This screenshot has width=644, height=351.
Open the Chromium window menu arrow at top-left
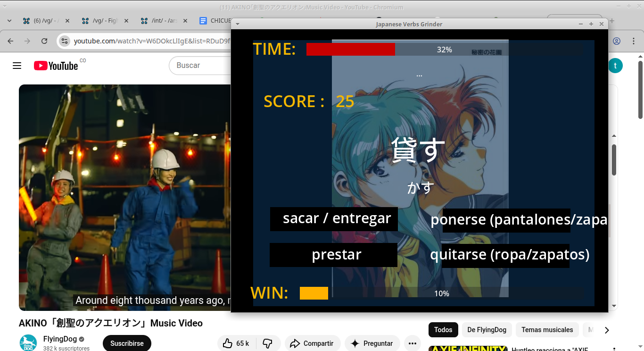point(5,7)
